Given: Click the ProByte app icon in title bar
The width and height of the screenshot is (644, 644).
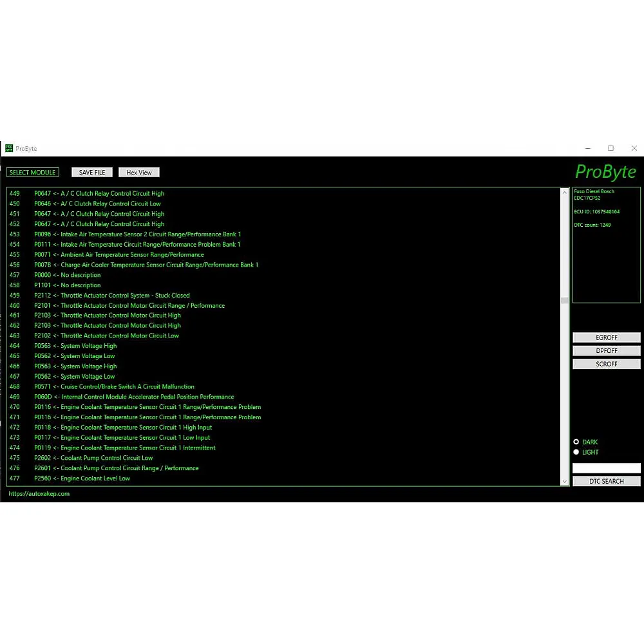Looking at the screenshot, I should [x=9, y=148].
